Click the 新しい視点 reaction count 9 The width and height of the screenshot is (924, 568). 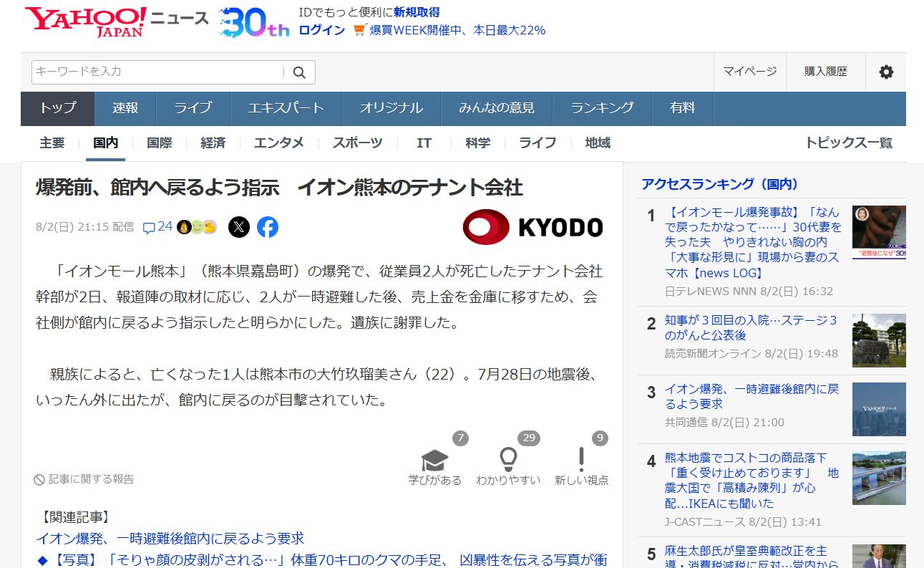coord(600,438)
